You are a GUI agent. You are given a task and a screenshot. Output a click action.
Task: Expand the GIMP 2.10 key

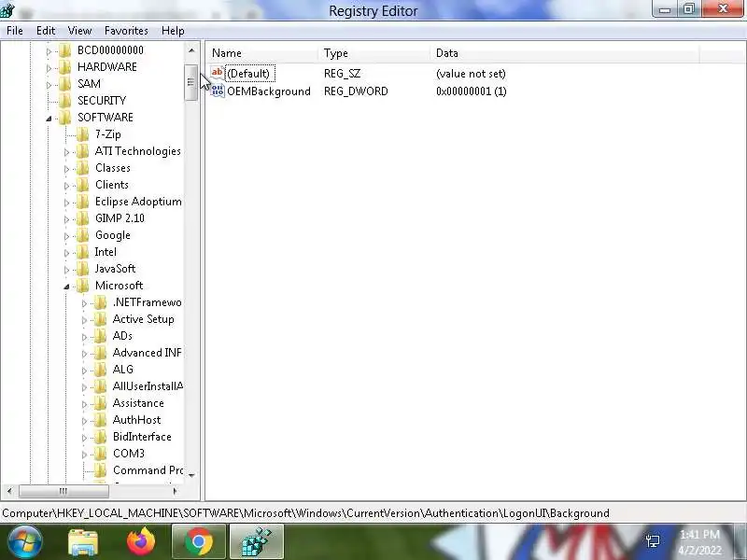click(x=66, y=219)
